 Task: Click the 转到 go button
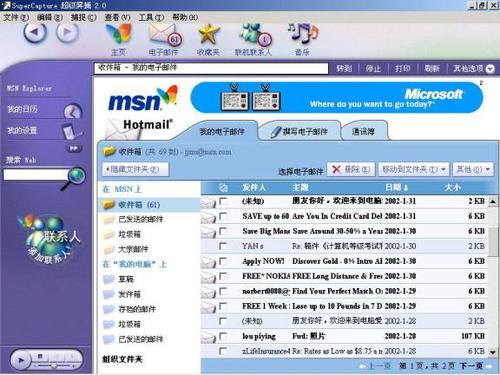coord(344,69)
